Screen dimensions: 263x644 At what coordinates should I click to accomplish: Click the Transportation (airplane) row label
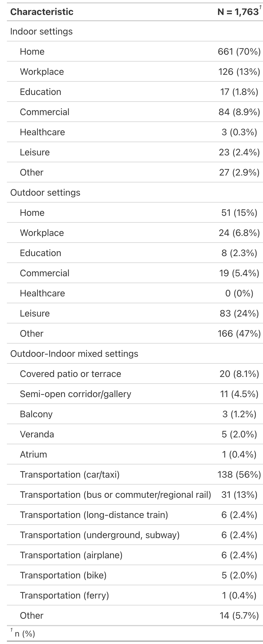coord(71,555)
